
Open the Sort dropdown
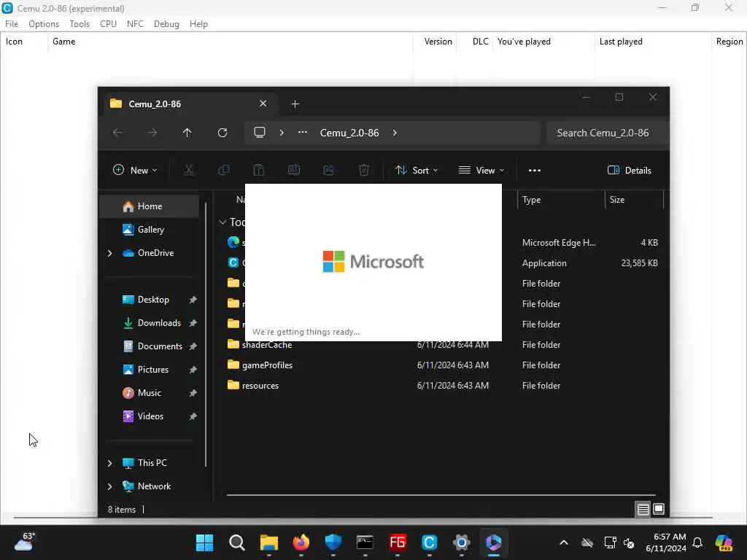point(417,170)
